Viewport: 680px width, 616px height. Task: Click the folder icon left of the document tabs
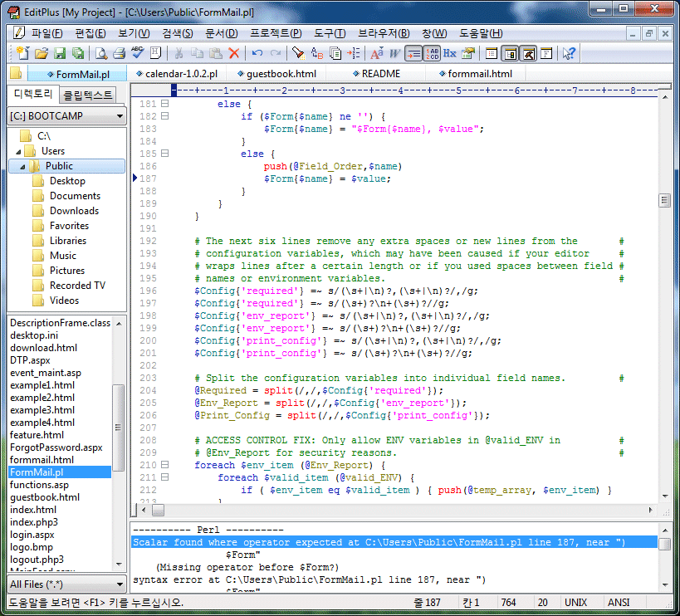tap(16, 73)
